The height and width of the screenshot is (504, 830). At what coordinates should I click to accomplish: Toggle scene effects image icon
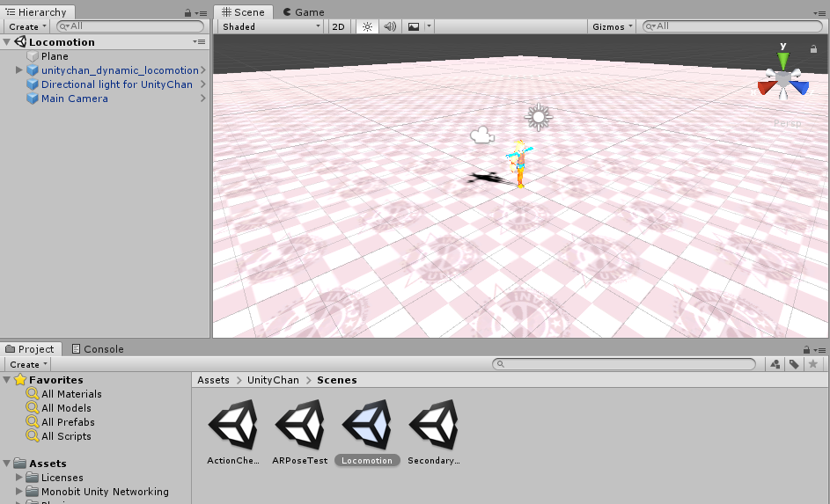[x=414, y=26]
